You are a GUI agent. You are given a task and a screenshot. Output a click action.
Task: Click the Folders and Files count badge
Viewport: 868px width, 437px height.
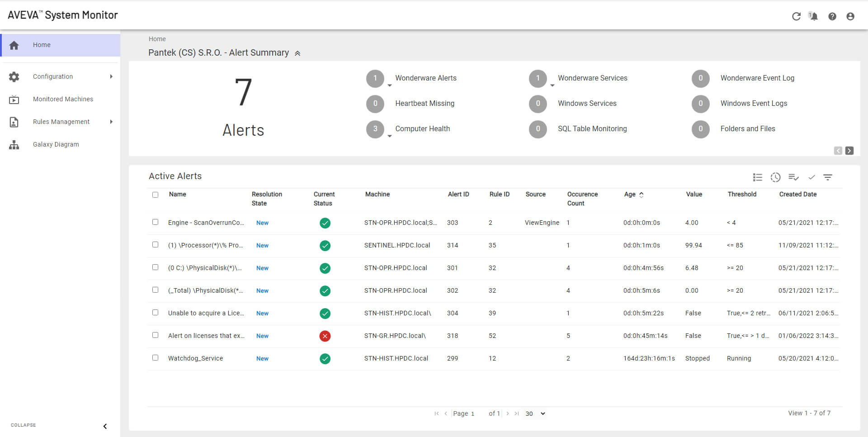[701, 129]
